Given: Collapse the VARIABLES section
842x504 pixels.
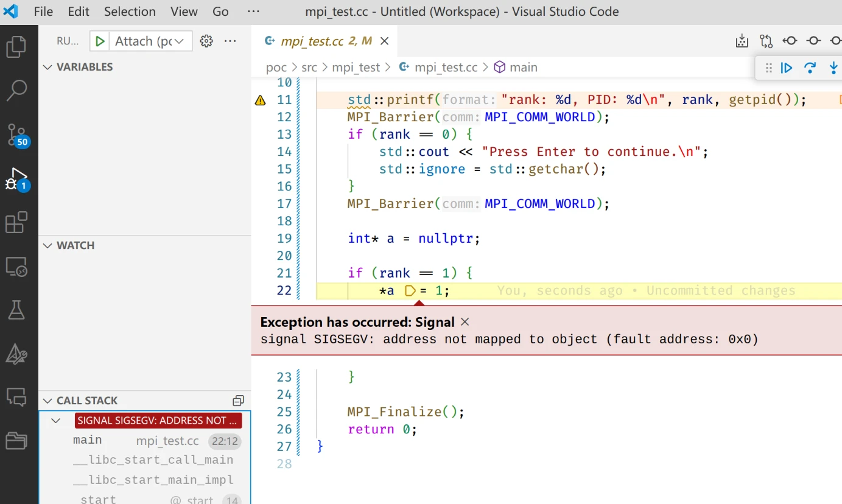Looking at the screenshot, I should pos(48,67).
